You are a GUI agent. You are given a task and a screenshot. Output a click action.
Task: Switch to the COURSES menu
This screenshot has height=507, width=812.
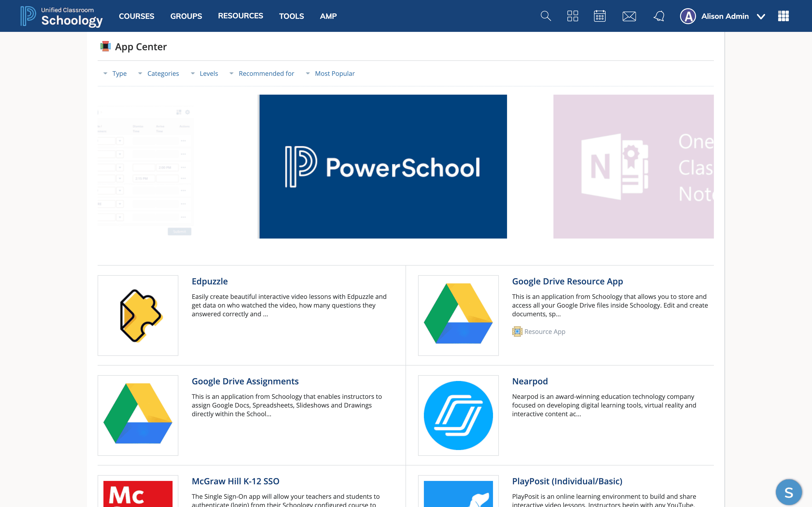pos(136,16)
